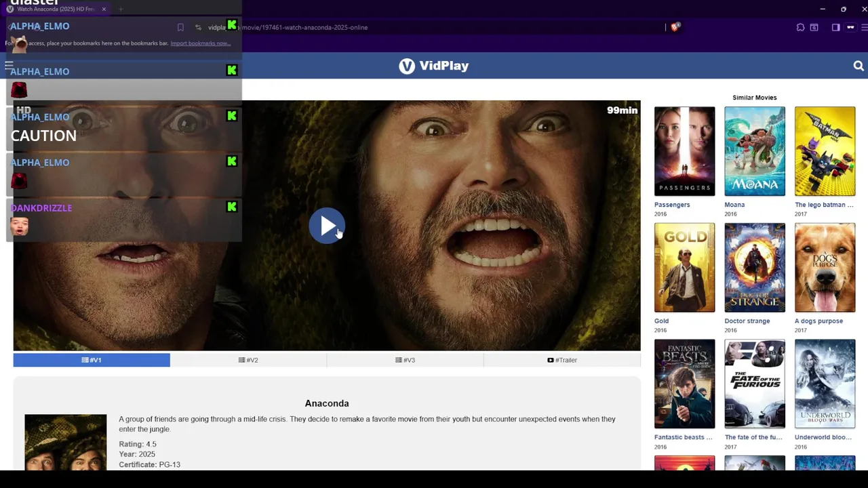The image size is (868, 488).
Task: Switch to the #V2 server tab
Action: [x=248, y=360]
